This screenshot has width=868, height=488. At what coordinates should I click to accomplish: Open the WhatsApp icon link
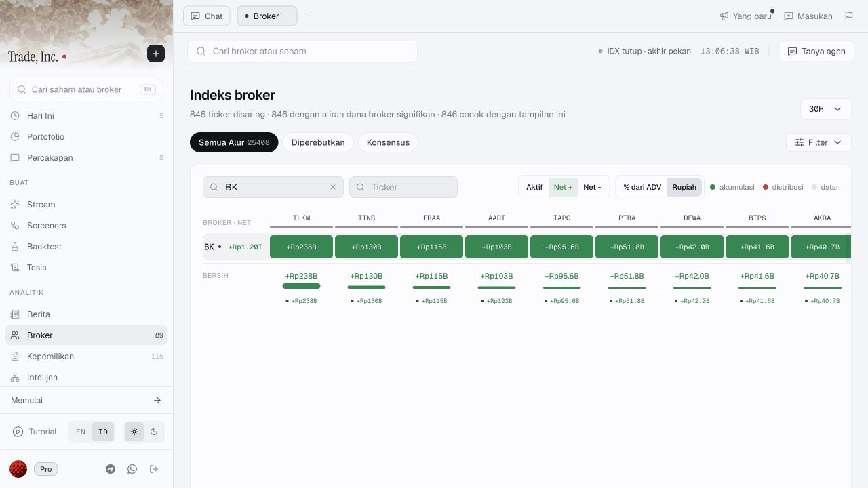click(132, 469)
